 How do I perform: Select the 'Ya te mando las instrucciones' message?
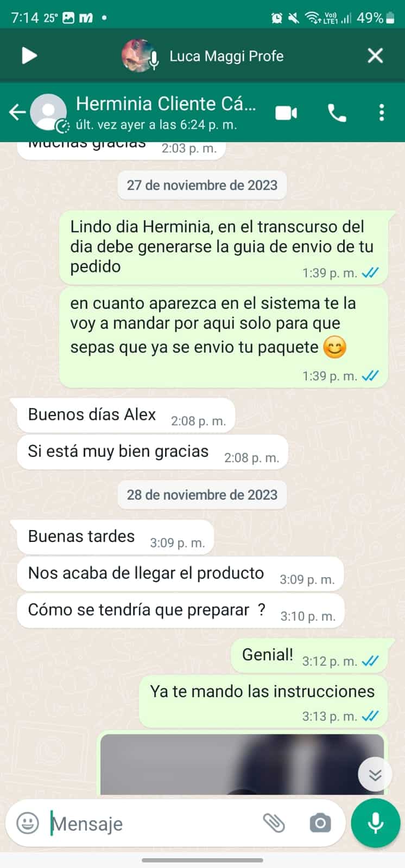click(263, 701)
